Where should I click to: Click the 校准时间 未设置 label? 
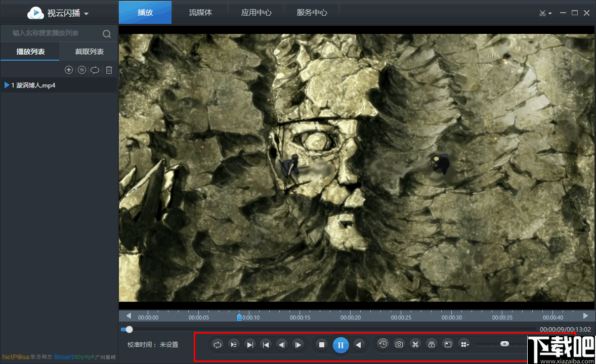point(153,345)
